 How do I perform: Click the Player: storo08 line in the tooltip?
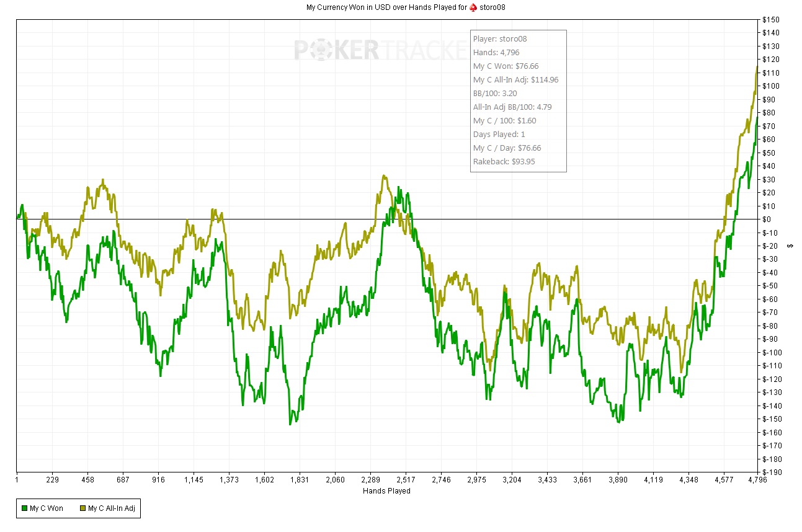[x=500, y=39]
